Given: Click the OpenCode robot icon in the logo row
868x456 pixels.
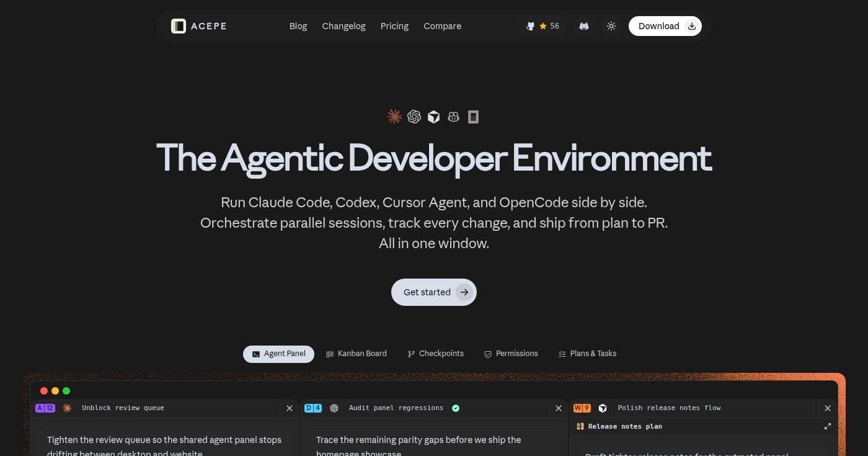Looking at the screenshot, I should click(453, 117).
